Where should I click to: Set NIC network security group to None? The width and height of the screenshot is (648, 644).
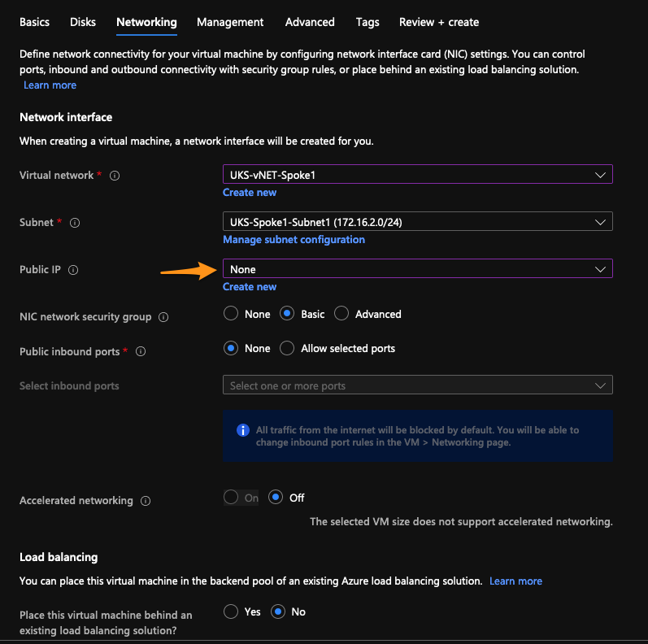pos(231,313)
